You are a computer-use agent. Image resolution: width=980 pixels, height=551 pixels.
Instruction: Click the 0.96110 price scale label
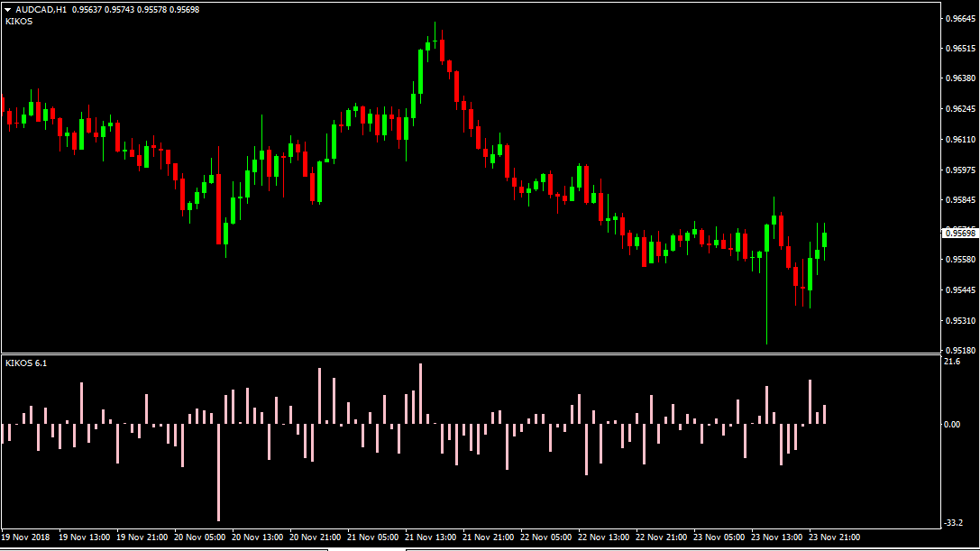point(957,140)
